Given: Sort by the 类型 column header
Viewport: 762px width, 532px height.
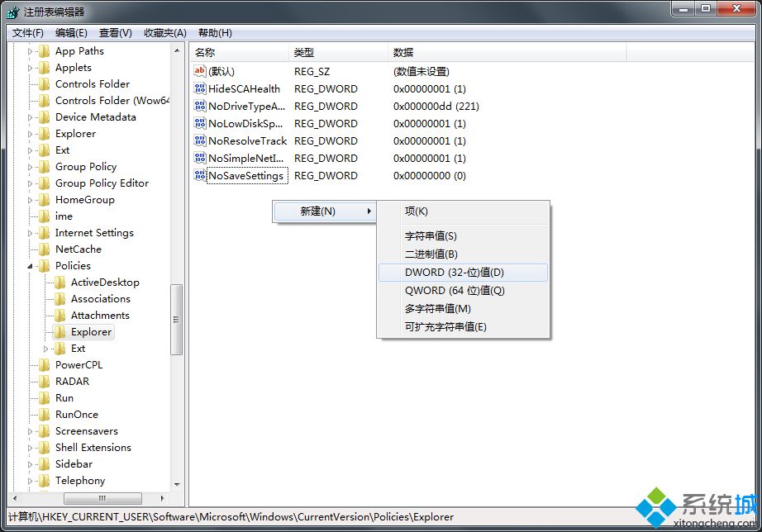Looking at the screenshot, I should (x=339, y=53).
